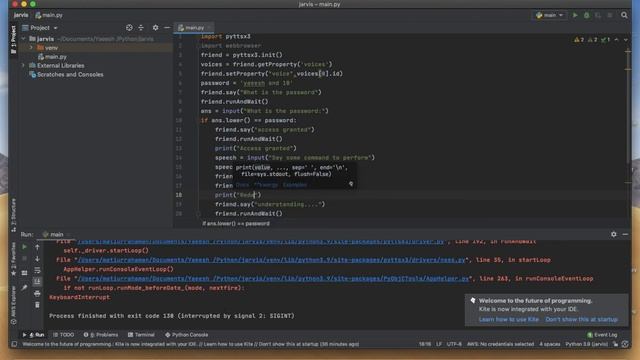Open the Event Log
The height and width of the screenshot is (360, 640).
(x=602, y=335)
